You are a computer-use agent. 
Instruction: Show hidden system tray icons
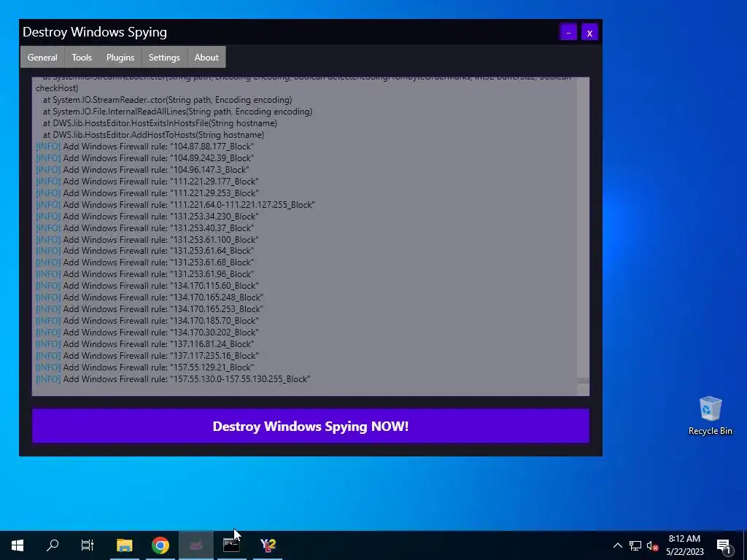point(617,545)
